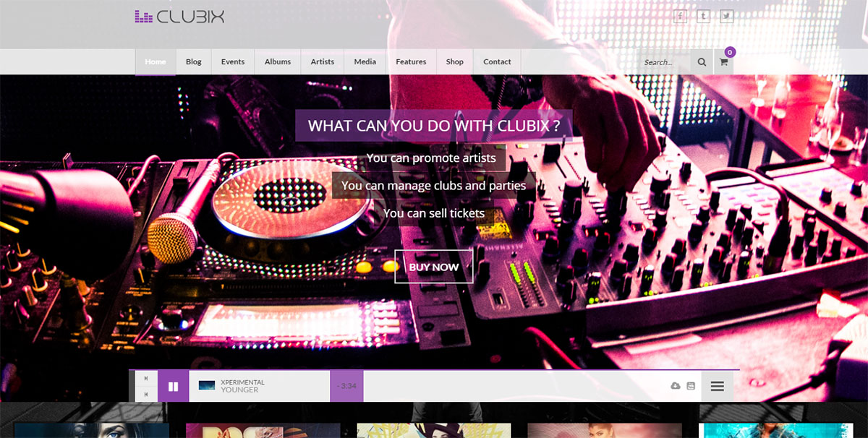Viewport: 868px width, 438px height.
Task: Click the Clubix logo
Action: pyautogui.click(x=179, y=16)
